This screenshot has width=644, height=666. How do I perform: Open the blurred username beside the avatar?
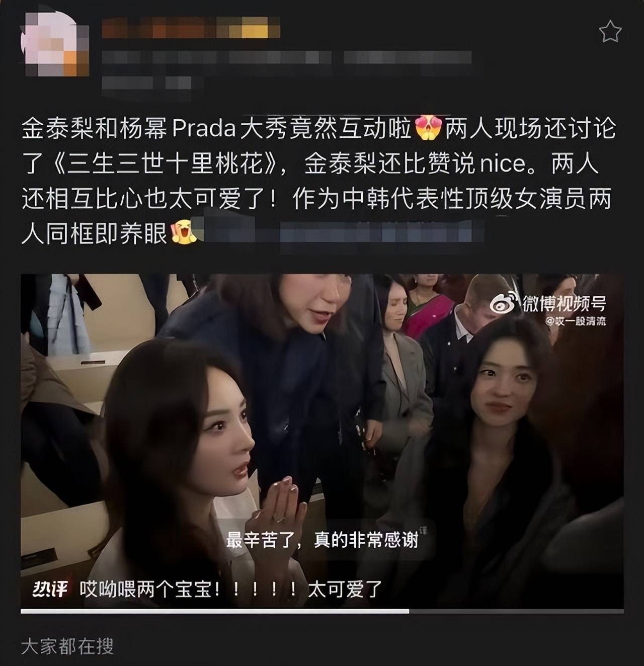pos(191,28)
